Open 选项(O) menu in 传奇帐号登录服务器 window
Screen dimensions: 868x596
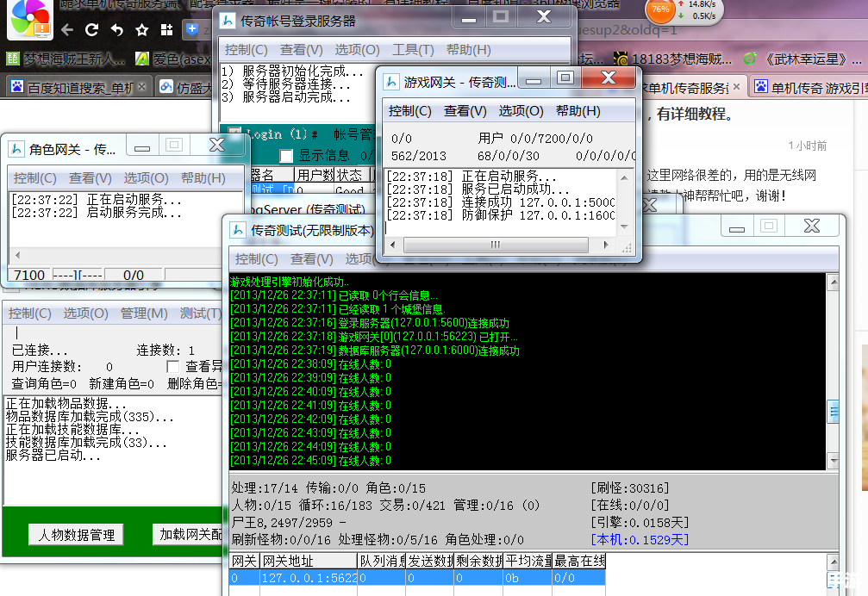(357, 50)
